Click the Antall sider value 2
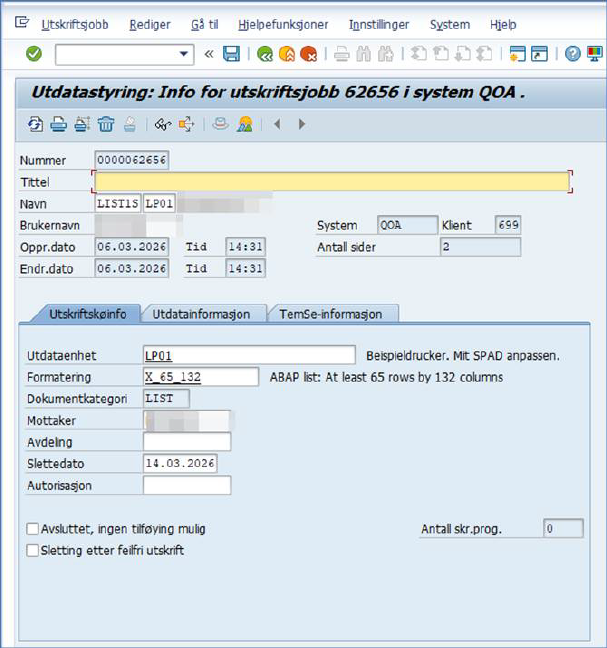Viewport: 607px width, 648px height. pos(480,247)
